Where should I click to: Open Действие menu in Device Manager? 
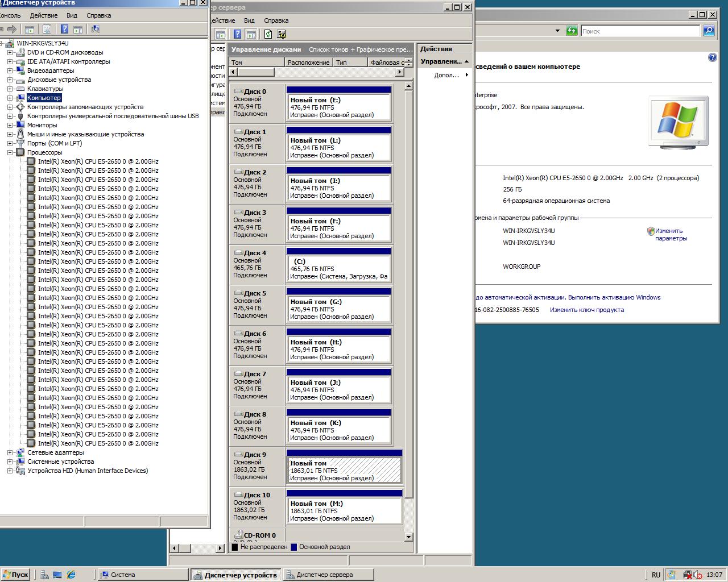pyautogui.click(x=44, y=15)
